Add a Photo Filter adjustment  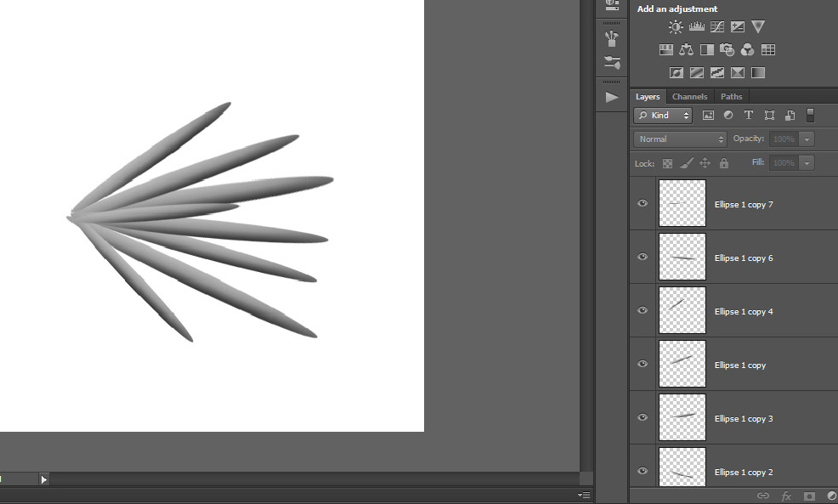click(x=727, y=50)
